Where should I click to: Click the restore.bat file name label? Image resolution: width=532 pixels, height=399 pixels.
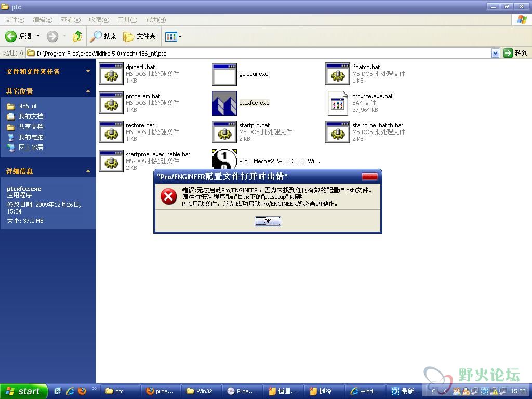pos(140,125)
